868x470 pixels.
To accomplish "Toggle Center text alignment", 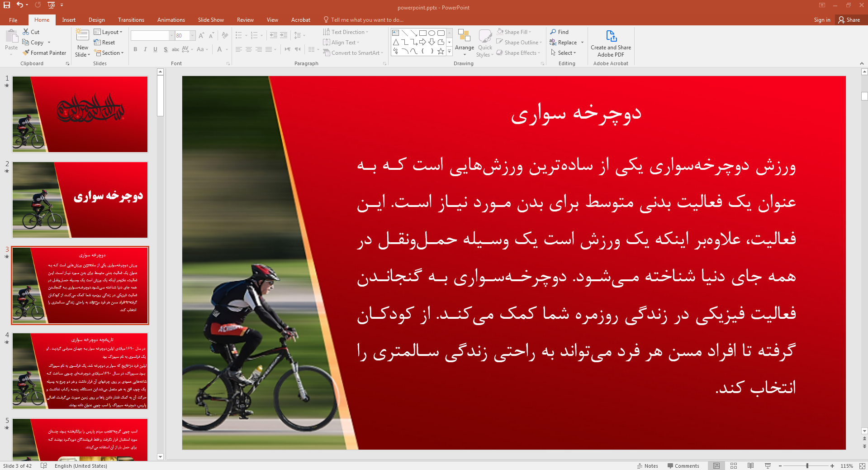I will [248, 49].
